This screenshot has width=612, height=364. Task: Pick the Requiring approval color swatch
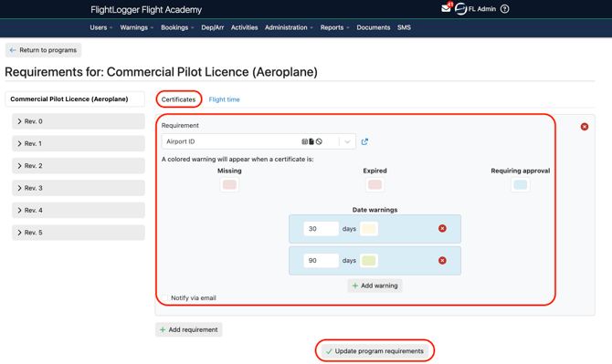[521, 184]
